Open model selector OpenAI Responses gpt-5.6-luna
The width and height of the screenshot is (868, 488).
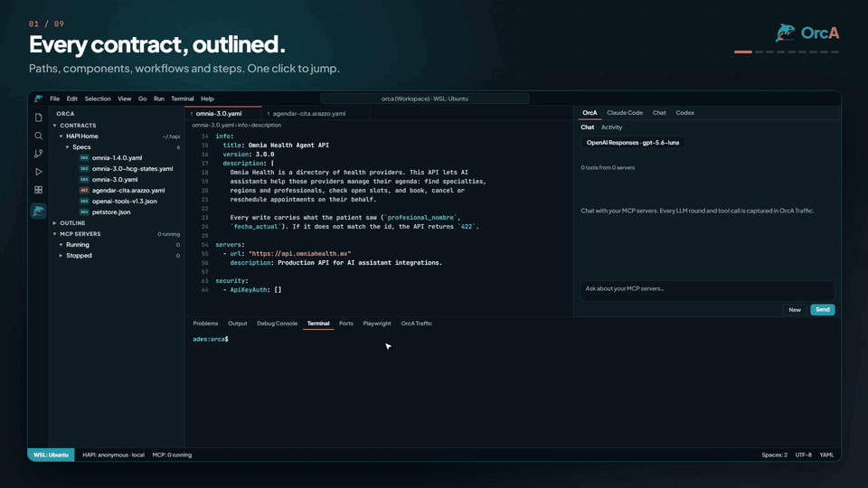pos(632,143)
